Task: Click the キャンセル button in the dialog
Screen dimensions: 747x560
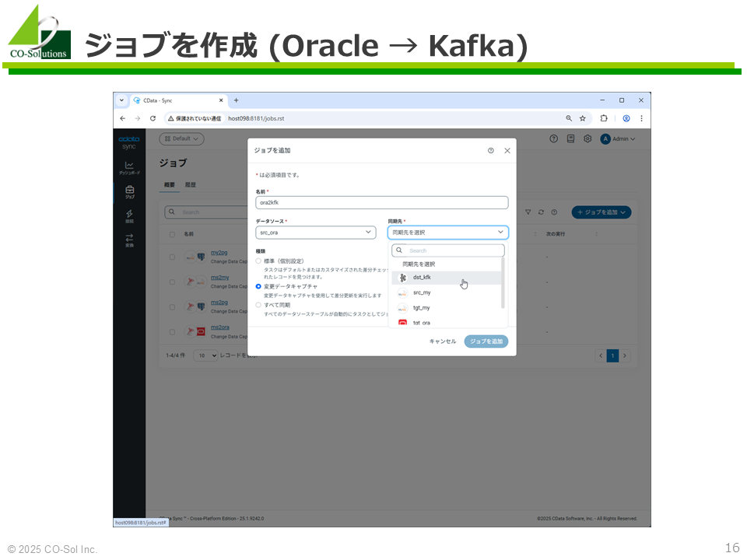Action: [443, 341]
